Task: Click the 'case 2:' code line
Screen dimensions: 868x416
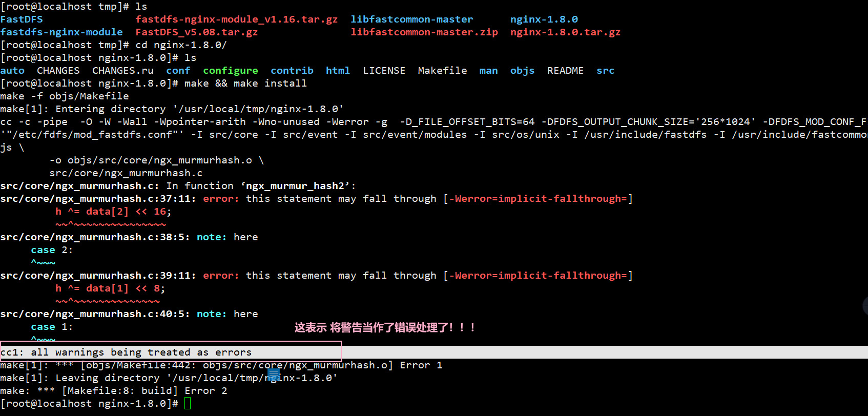Action: [52, 250]
